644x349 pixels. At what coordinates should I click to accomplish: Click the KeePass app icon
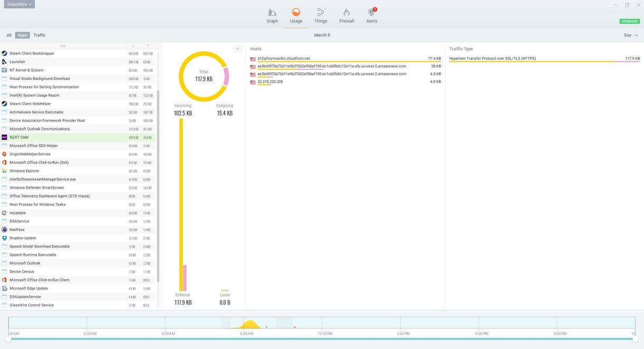click(4, 230)
